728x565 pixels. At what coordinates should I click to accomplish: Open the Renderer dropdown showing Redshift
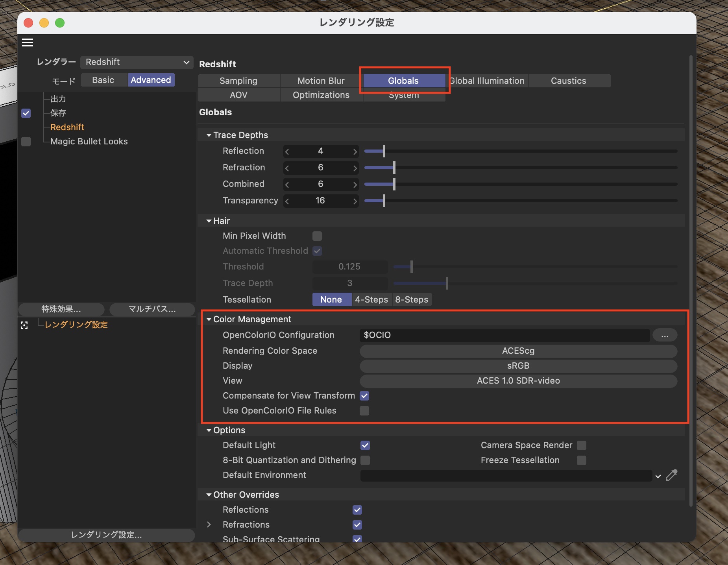(137, 62)
